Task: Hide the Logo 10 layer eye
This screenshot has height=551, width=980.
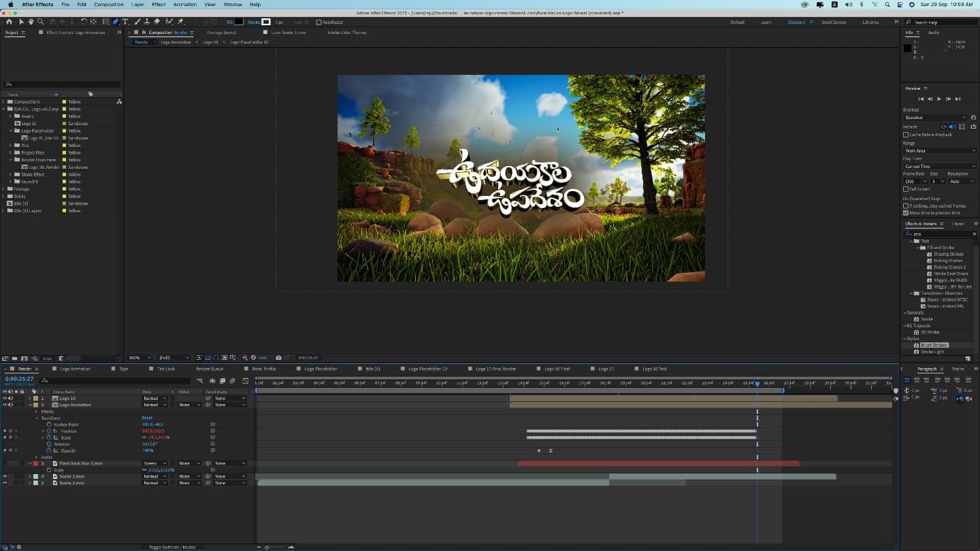Action: pos(5,399)
